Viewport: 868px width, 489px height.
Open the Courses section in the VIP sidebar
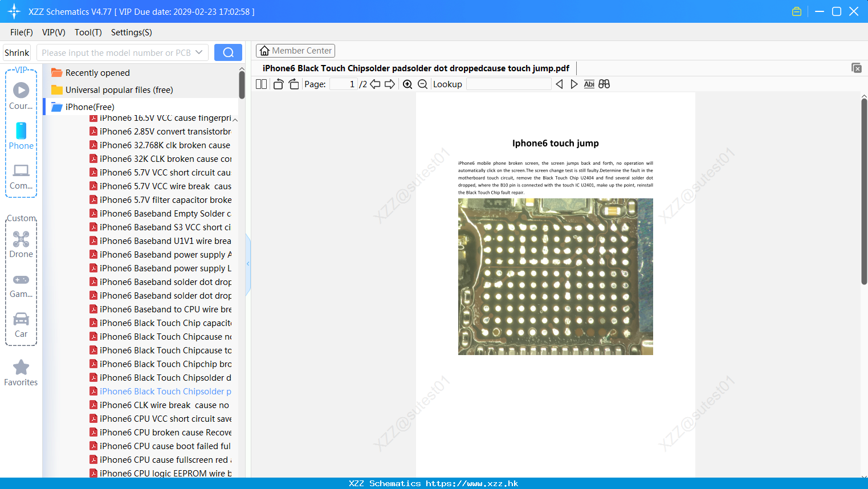coord(21,96)
